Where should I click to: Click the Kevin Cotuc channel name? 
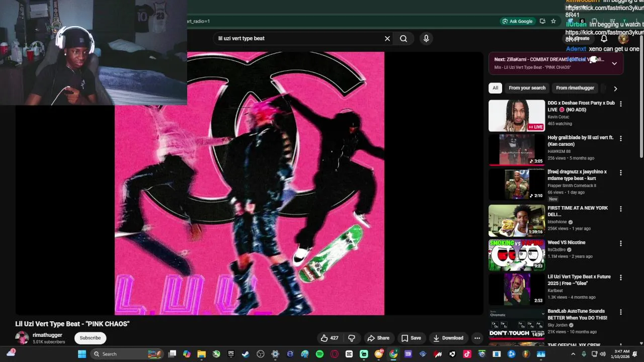pyautogui.click(x=558, y=117)
